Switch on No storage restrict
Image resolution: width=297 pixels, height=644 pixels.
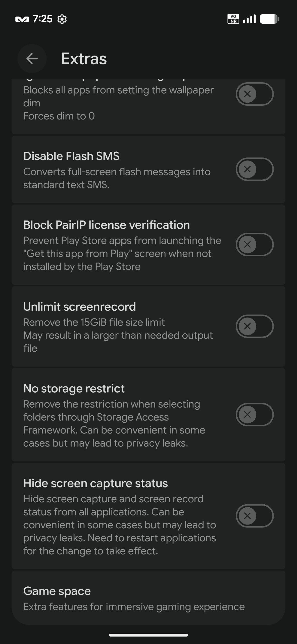(255, 414)
